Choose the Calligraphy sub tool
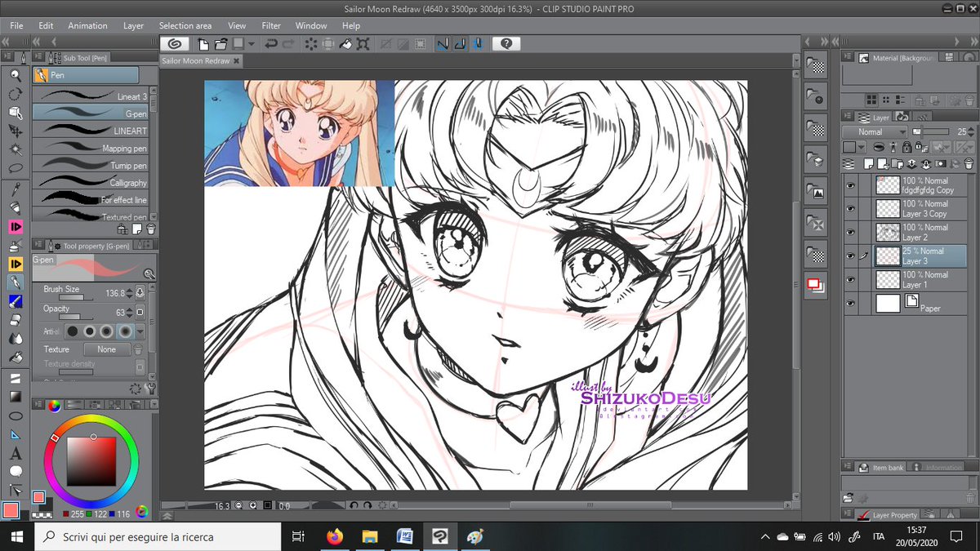980x551 pixels. (90, 182)
